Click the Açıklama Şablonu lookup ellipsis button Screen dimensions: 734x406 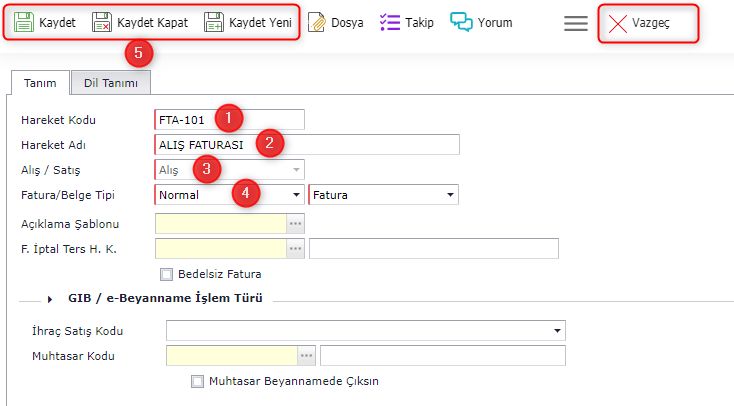point(295,223)
